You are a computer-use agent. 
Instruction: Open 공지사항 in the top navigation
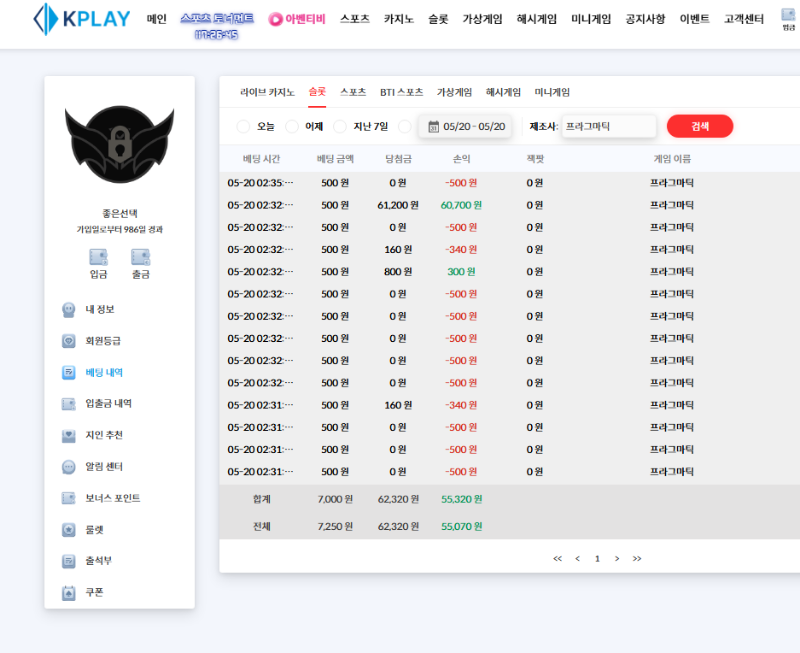[x=645, y=19]
